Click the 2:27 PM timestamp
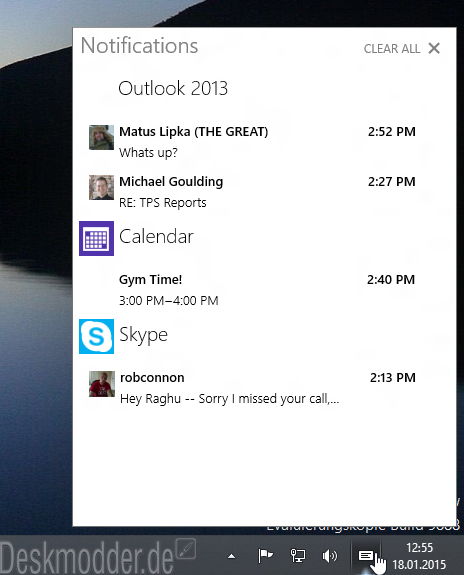Screen dimensions: 464x575 click(392, 182)
